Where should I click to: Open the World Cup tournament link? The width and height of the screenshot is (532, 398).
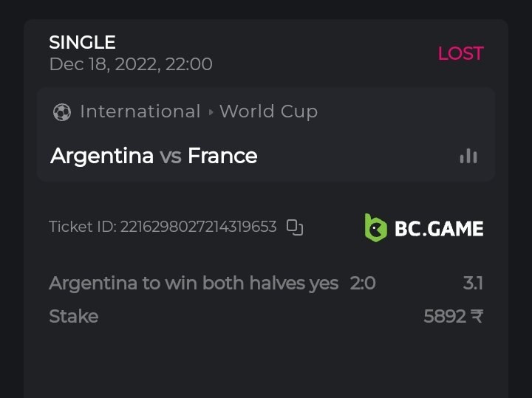268,111
